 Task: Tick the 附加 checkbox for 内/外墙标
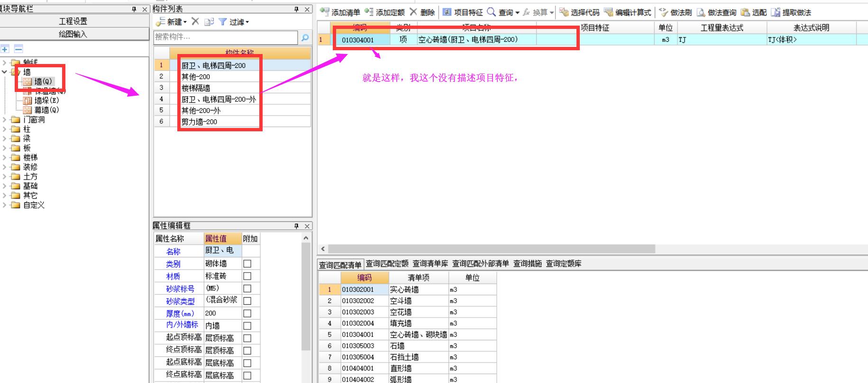pos(247,326)
